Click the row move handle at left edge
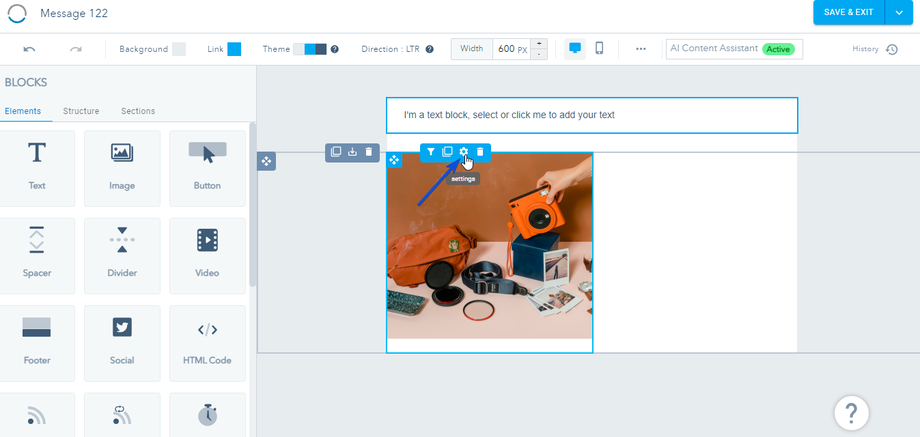920x437 pixels. (x=266, y=161)
